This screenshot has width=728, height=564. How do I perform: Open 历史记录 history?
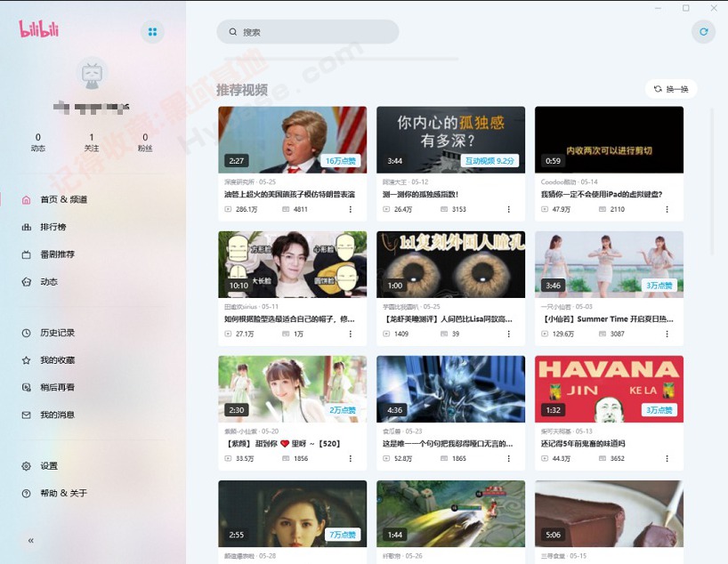(48, 333)
